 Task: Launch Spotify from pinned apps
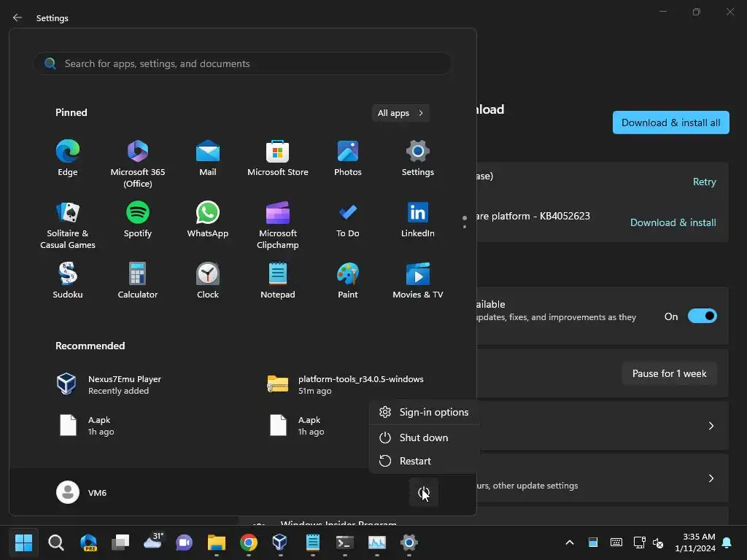pyautogui.click(x=138, y=219)
